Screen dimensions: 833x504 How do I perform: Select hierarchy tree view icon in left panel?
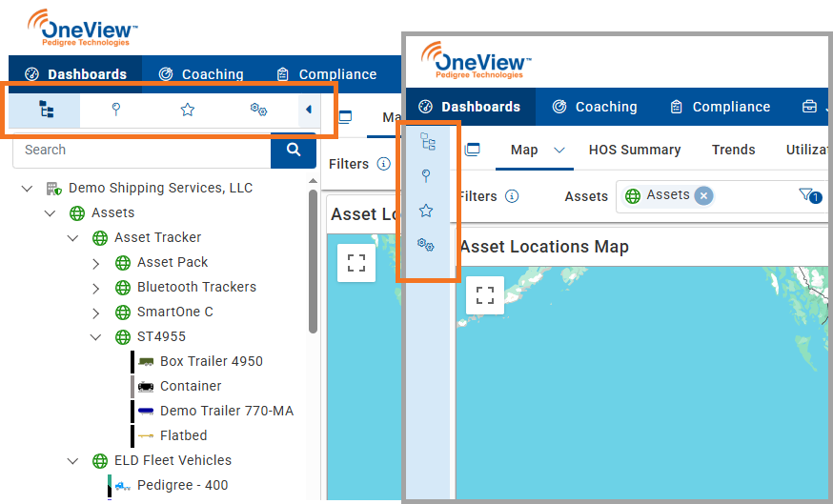46,110
